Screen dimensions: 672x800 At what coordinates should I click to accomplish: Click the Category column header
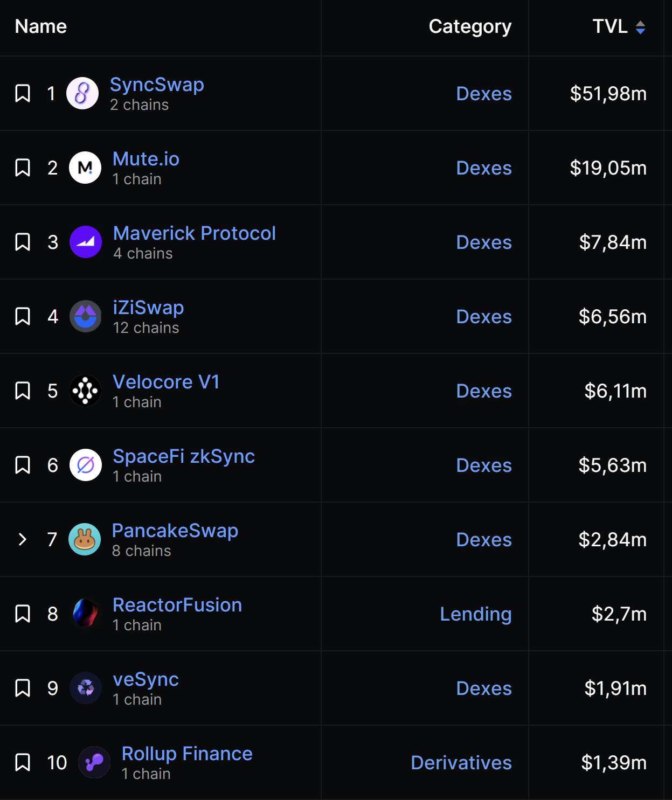coord(470,26)
